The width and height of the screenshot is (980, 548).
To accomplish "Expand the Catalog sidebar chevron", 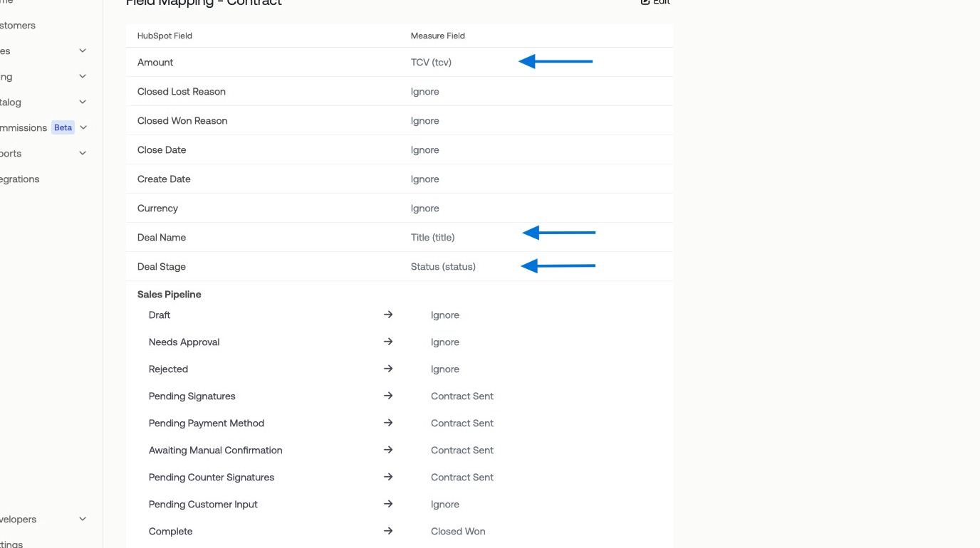I will click(83, 102).
